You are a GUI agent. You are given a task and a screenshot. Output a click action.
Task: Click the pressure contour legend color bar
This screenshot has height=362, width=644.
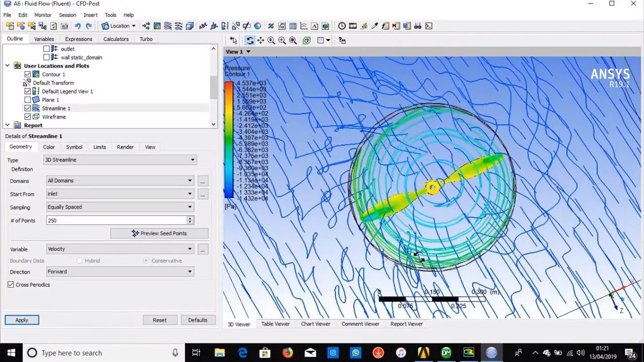click(229, 139)
